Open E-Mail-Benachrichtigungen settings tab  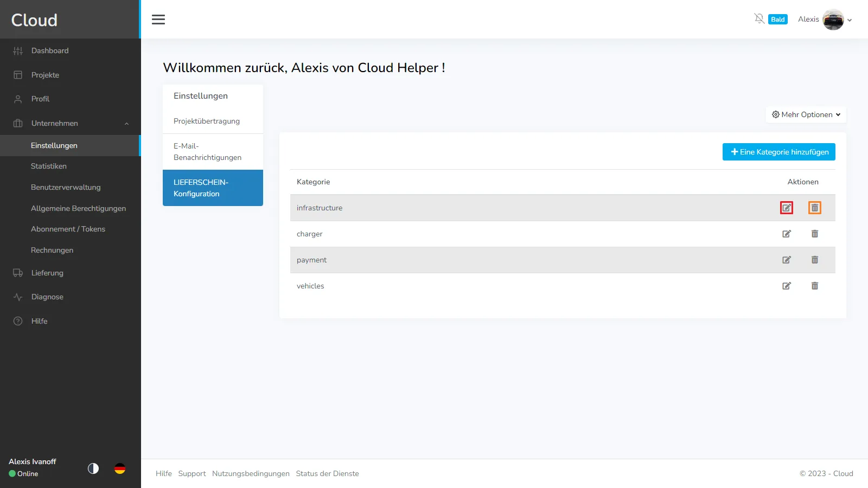(x=207, y=152)
